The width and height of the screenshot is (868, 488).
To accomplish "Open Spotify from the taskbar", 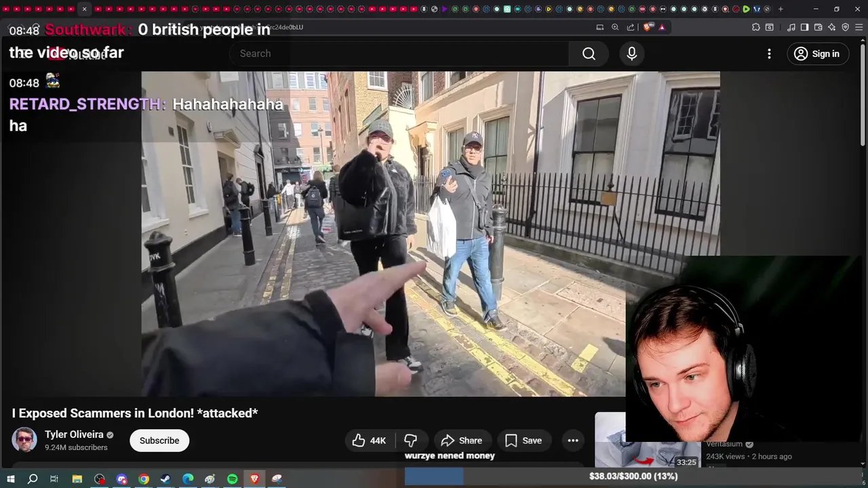I will [x=232, y=479].
